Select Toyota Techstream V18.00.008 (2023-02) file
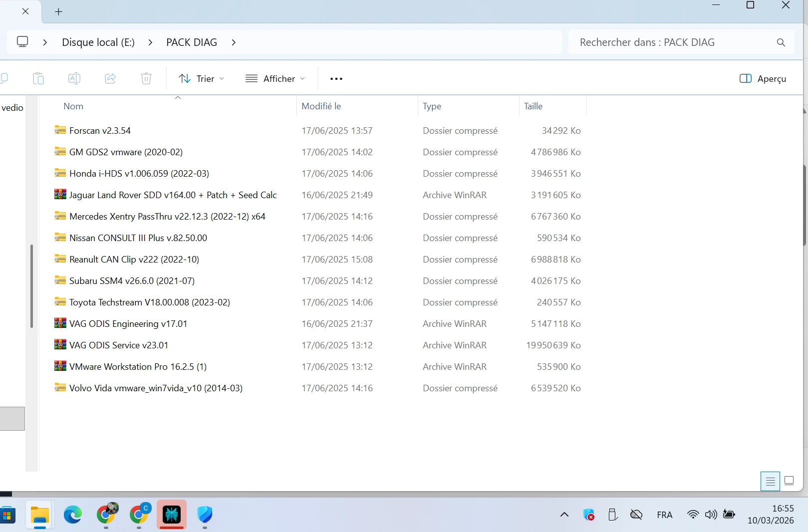Screen dimensions: 808x532 pos(150,302)
